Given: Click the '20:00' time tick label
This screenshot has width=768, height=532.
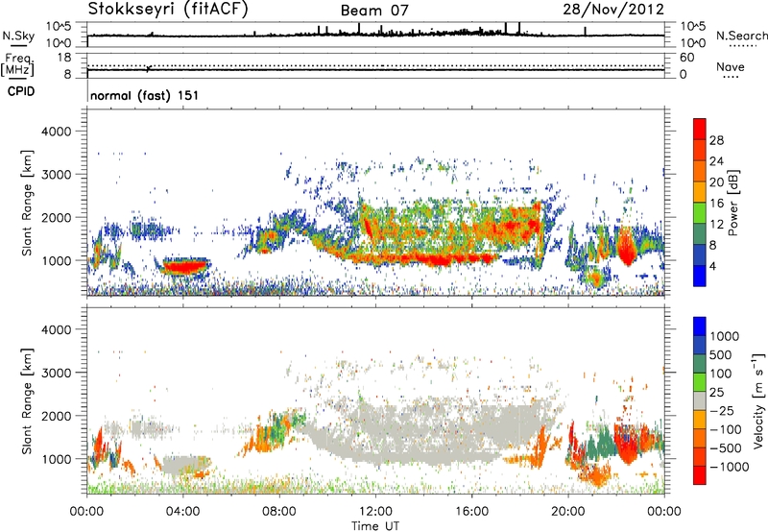Looking at the screenshot, I should (x=568, y=512).
